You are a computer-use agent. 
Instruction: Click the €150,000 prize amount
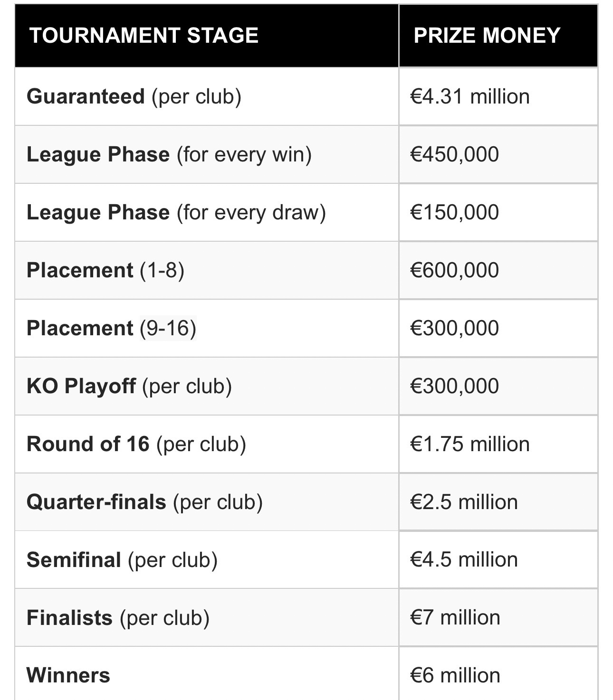click(x=454, y=212)
